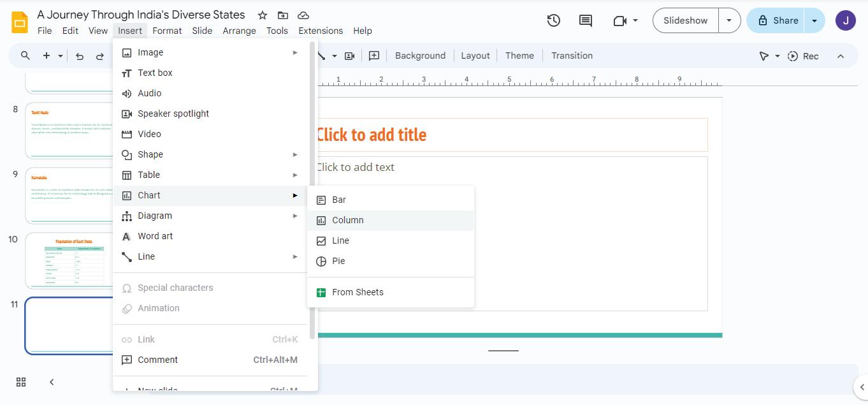This screenshot has height=405, width=868.
Task: Click the 'Click to add title' placeholder
Action: point(510,135)
